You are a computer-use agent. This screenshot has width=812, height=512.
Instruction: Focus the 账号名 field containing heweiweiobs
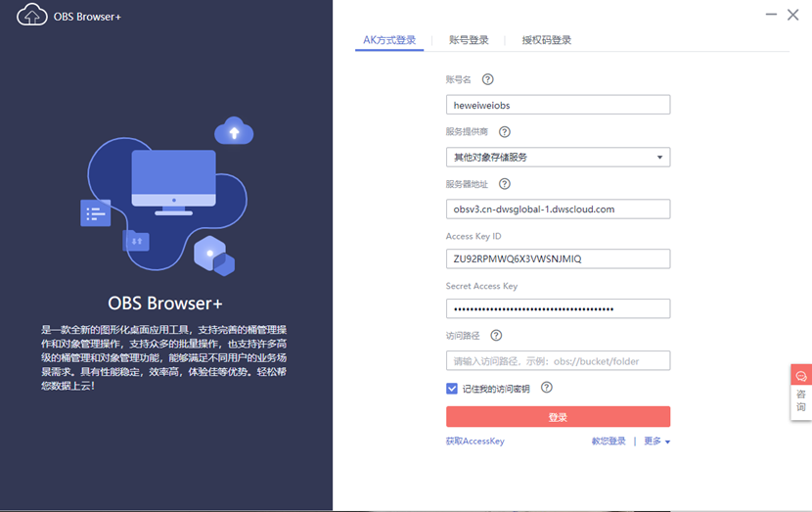558,105
